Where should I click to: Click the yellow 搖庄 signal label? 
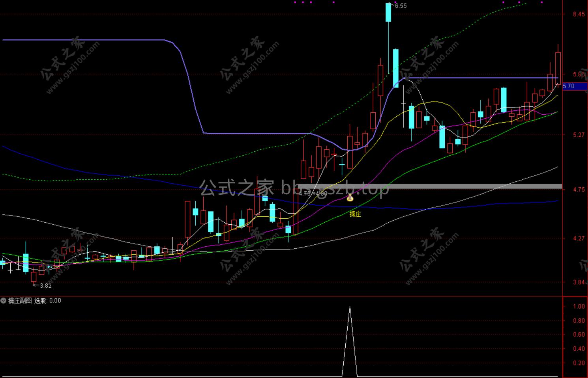[355, 214]
